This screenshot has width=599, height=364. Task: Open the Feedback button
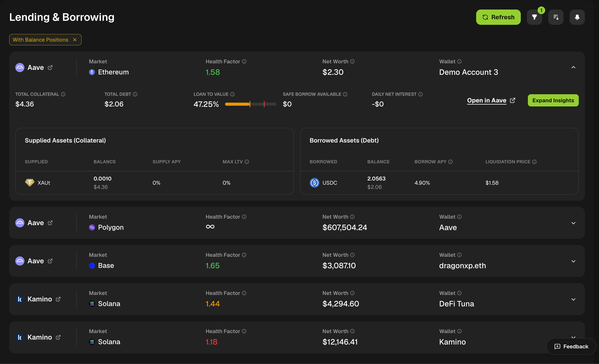pyautogui.click(x=571, y=346)
